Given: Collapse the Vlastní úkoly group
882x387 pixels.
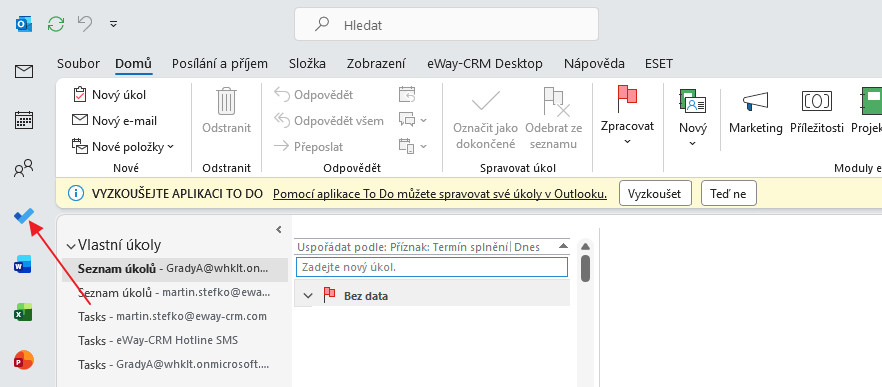Looking at the screenshot, I should [71, 246].
